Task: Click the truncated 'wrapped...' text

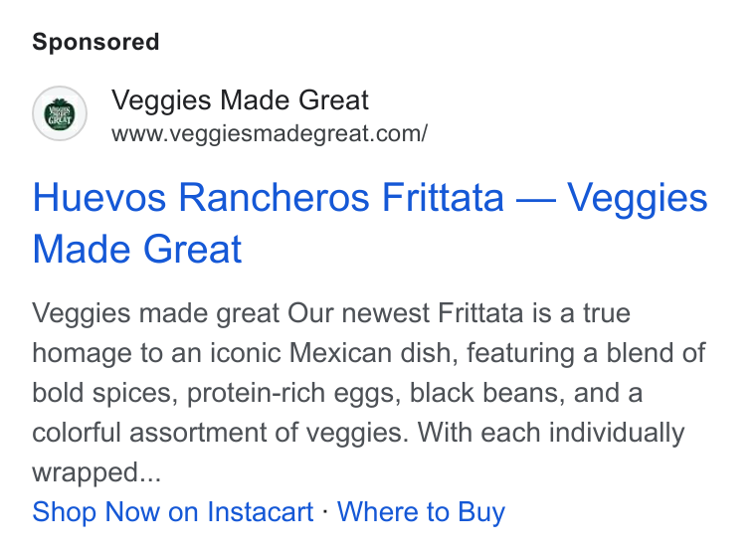Action: [x=96, y=473]
